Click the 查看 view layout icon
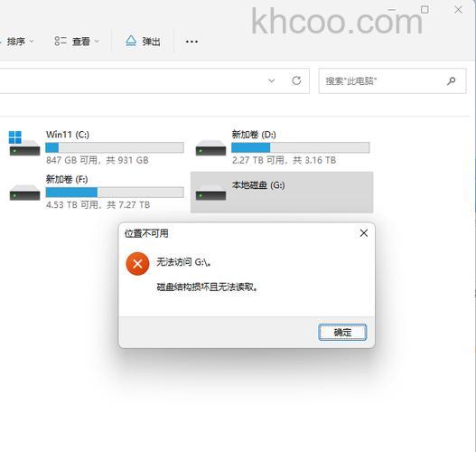The height and width of the screenshot is (452, 476). (61, 41)
